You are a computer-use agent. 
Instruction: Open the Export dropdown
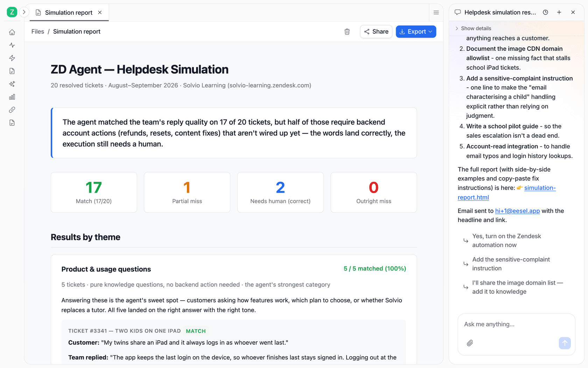coord(416,32)
